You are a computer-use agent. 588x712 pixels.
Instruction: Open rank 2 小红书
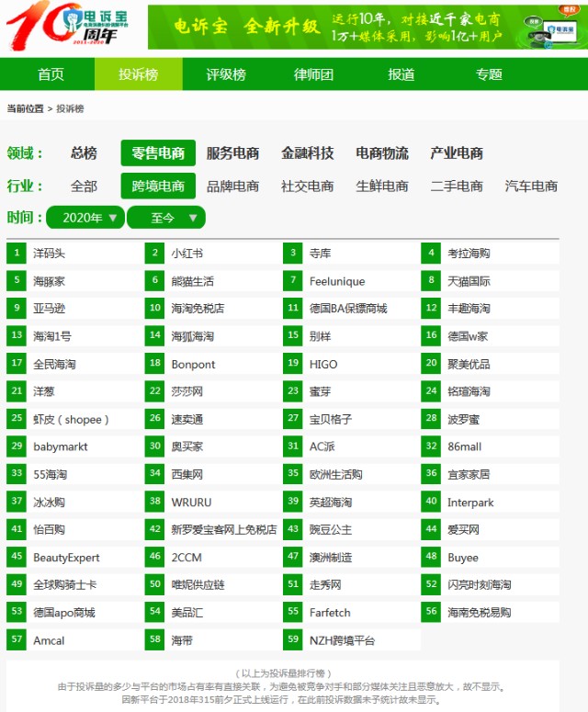(213, 253)
